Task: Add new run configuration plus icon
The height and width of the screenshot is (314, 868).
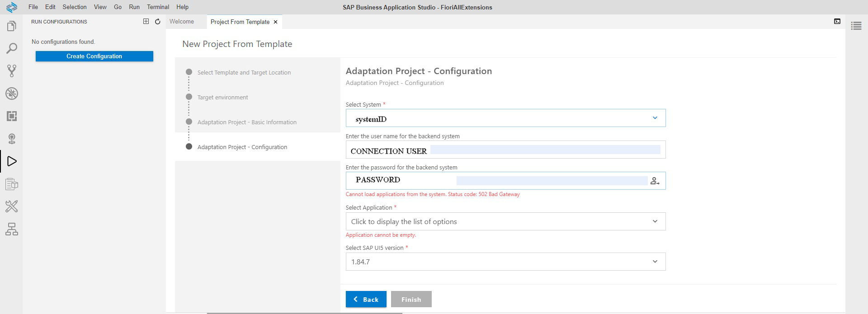Action: pyautogui.click(x=146, y=21)
